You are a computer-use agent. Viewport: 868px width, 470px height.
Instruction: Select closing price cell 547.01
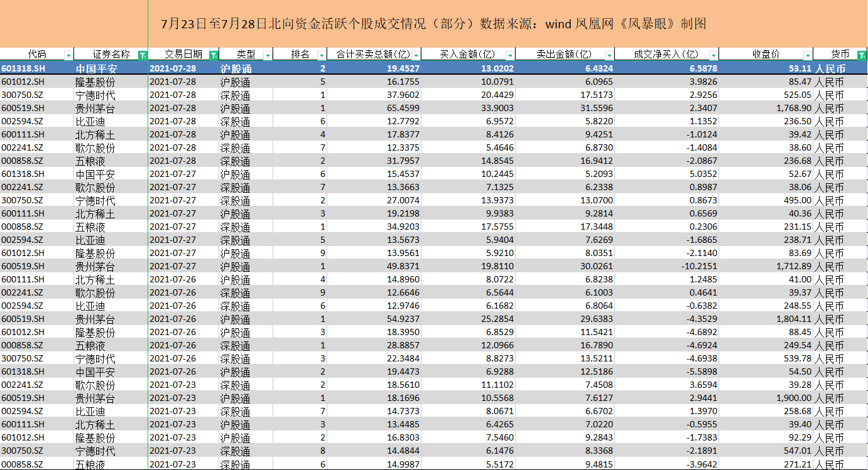click(766, 451)
